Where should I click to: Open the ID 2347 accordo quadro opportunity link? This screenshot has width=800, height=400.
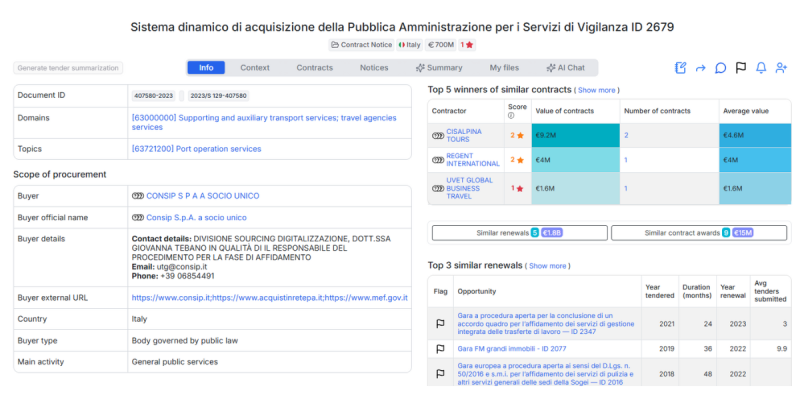click(x=546, y=323)
